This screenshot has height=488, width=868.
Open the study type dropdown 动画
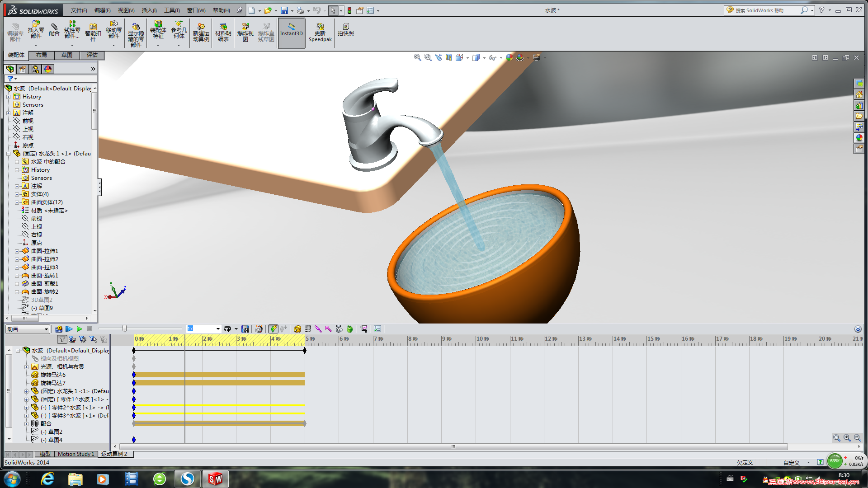[x=46, y=329]
